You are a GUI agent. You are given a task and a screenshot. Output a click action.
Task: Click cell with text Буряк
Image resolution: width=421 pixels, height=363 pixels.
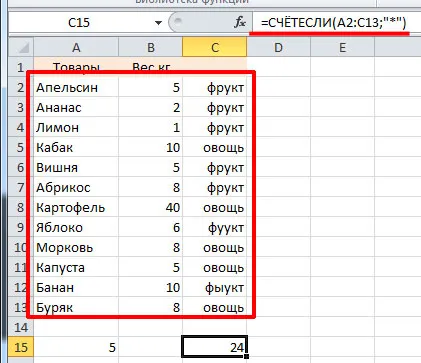pyautogui.click(x=76, y=307)
